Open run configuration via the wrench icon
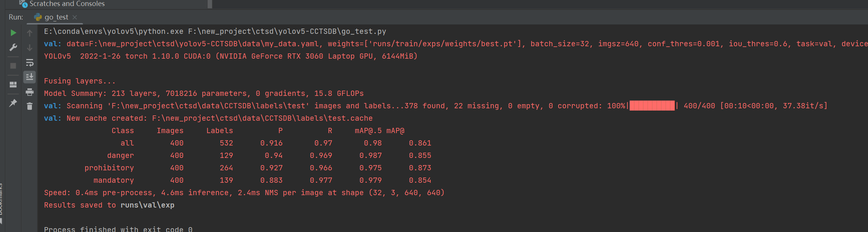This screenshot has width=868, height=232. 13,48
